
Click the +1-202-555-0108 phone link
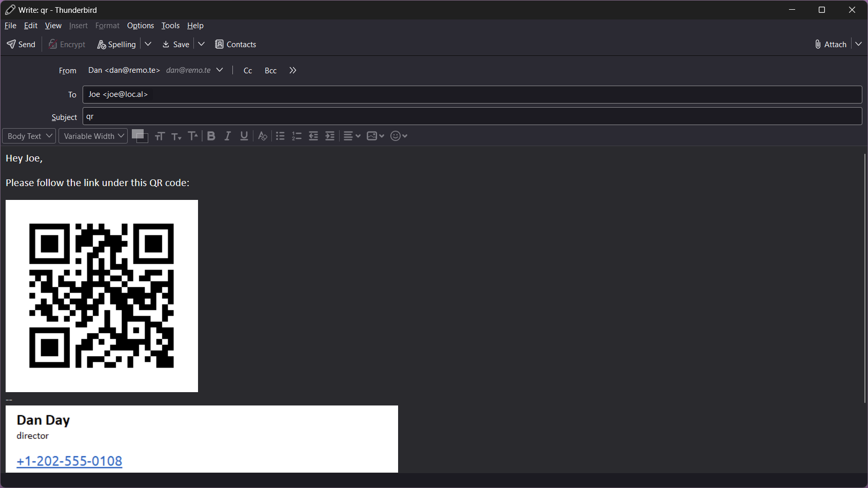tap(69, 461)
